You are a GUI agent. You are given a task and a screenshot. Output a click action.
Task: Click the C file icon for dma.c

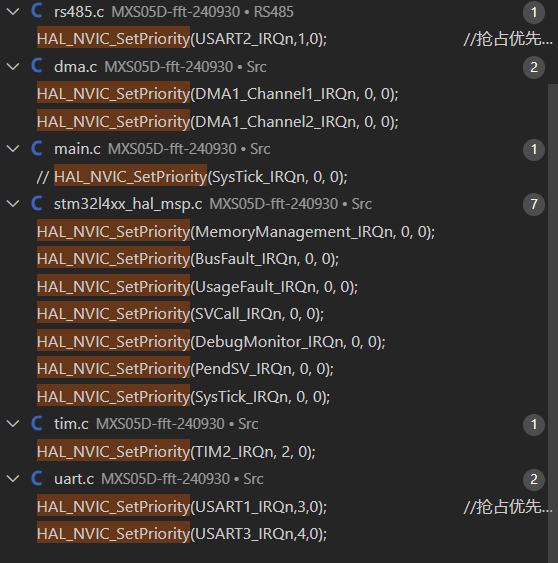[37, 66]
